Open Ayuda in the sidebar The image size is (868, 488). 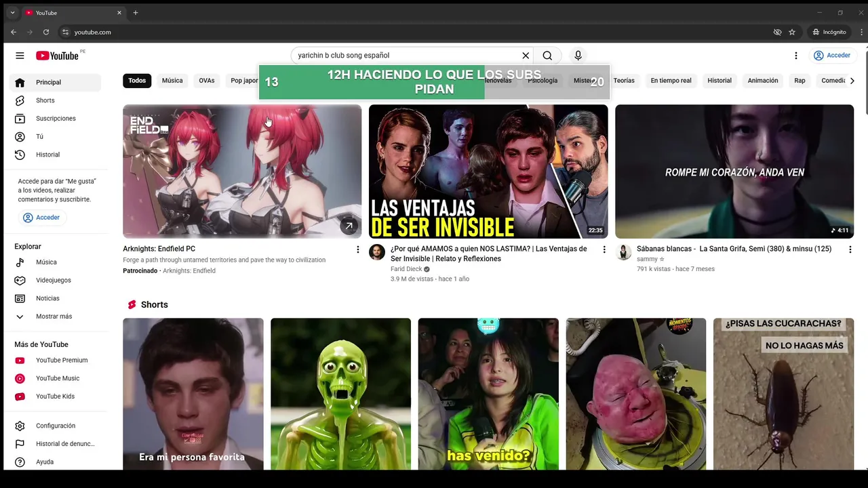[x=55, y=462]
